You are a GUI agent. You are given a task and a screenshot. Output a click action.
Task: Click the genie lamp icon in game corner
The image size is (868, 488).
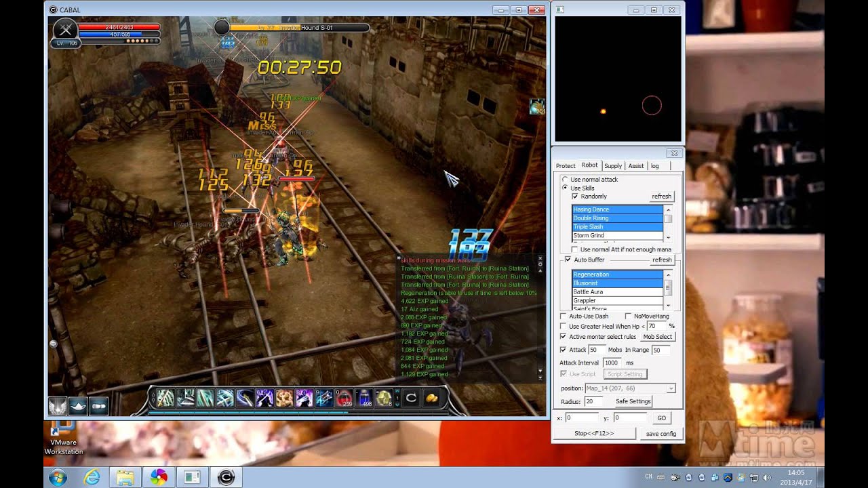78,405
